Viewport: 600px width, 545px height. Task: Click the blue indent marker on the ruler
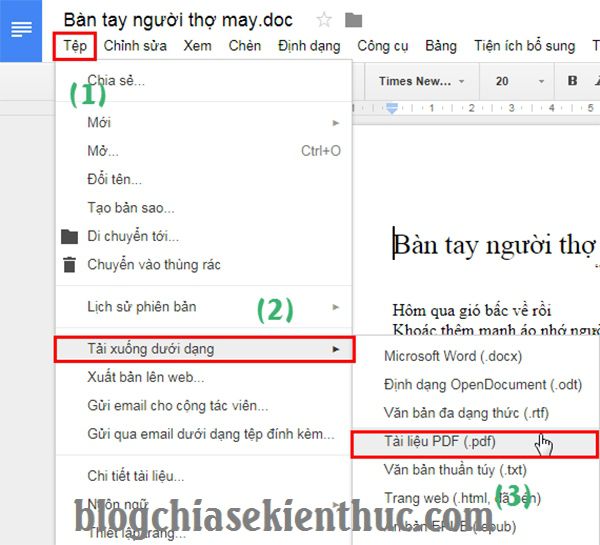(392, 108)
